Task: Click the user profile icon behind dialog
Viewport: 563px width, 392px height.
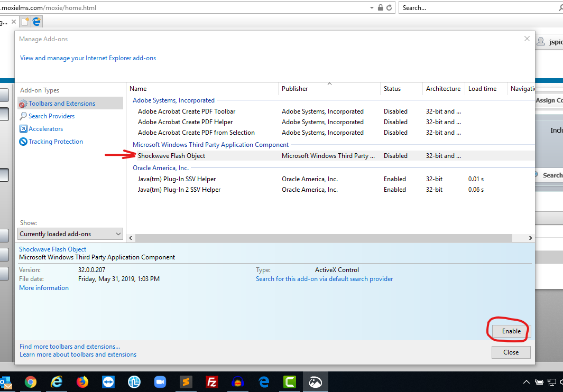Action: 540,42
